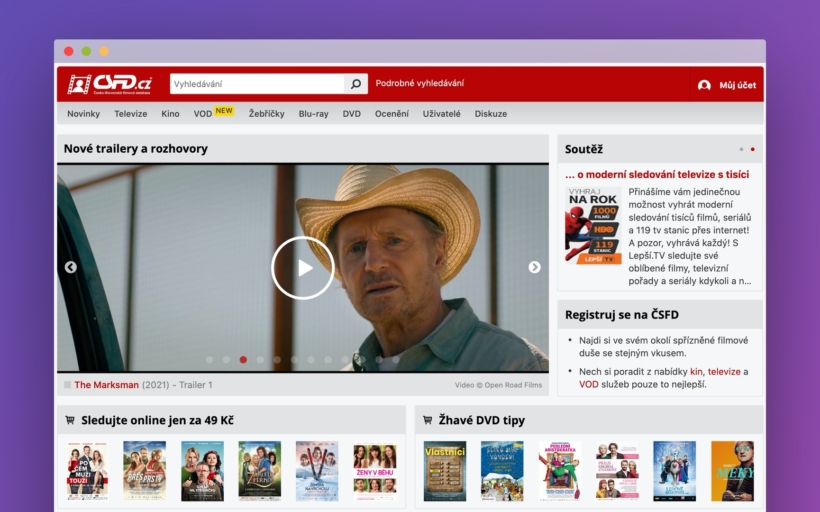Open the Ženy v běhu poster
Image resolution: width=820 pixels, height=512 pixels.
[374, 471]
